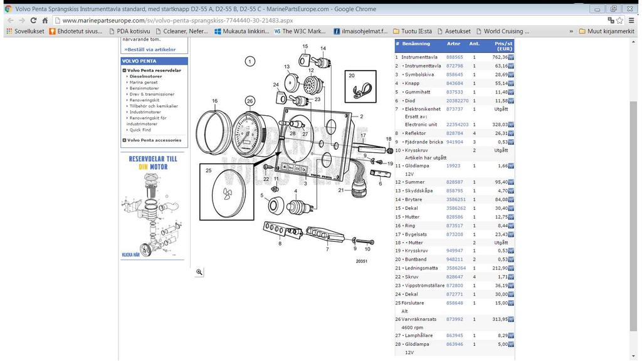This screenshot has height=364, width=642.
Task: Open the Marina genset category
Action: coord(144,82)
